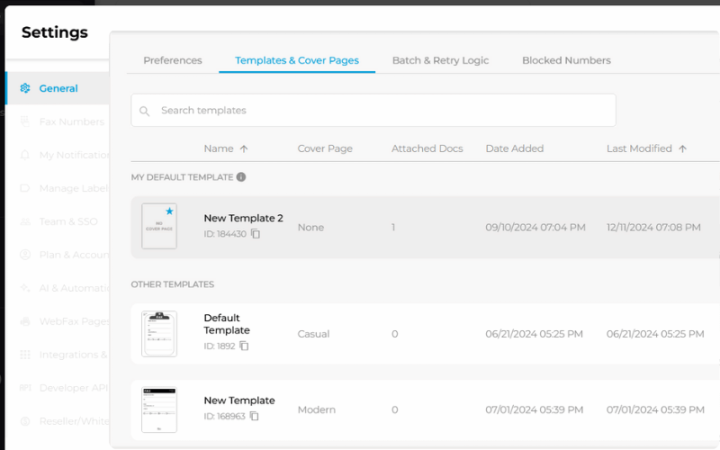Switch to Batch & Retry Logic tab
Screen dimensions: 720x450
pos(440,60)
